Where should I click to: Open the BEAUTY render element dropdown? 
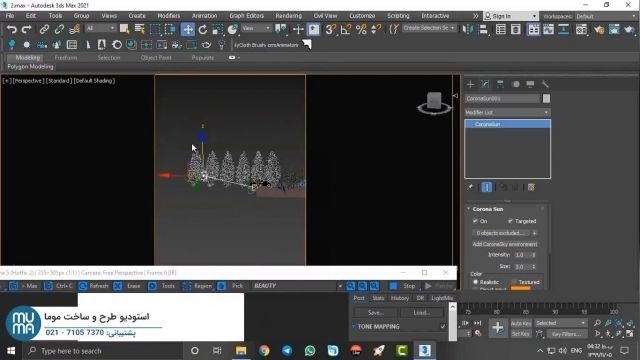[297, 286]
